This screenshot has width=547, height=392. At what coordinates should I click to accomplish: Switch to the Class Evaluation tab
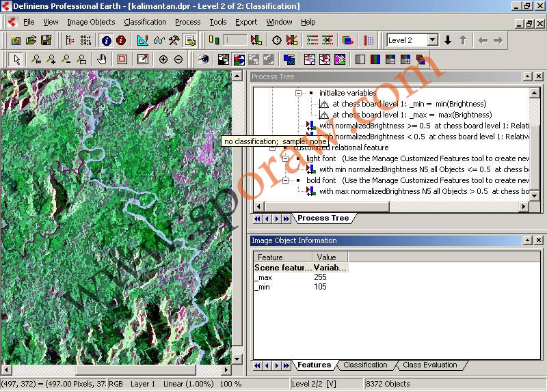(430, 365)
